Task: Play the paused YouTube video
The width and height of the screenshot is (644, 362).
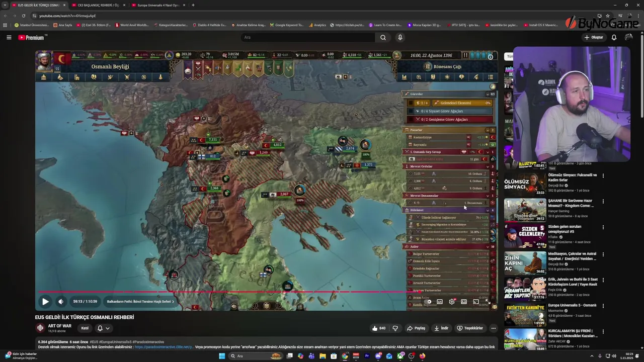Action: click(x=45, y=302)
